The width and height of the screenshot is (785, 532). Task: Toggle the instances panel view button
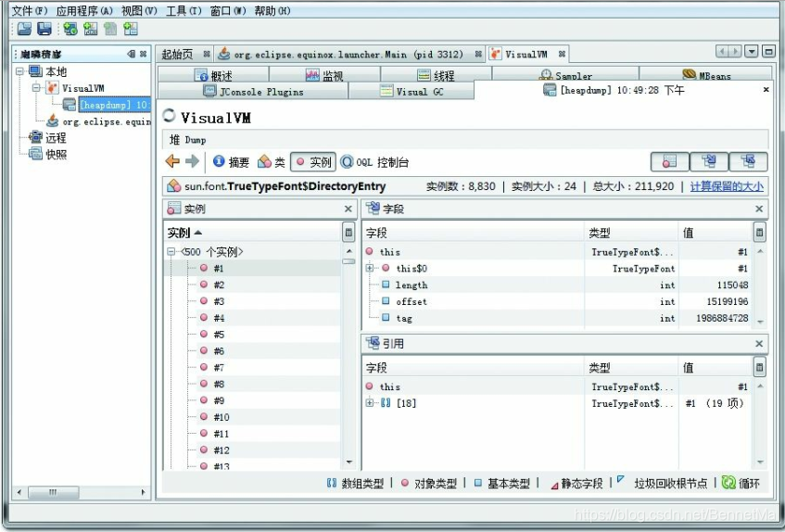[x=669, y=161]
